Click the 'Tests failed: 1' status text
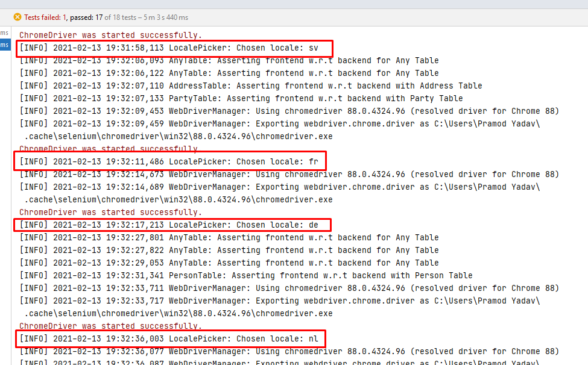588x365 pixels. click(x=45, y=17)
